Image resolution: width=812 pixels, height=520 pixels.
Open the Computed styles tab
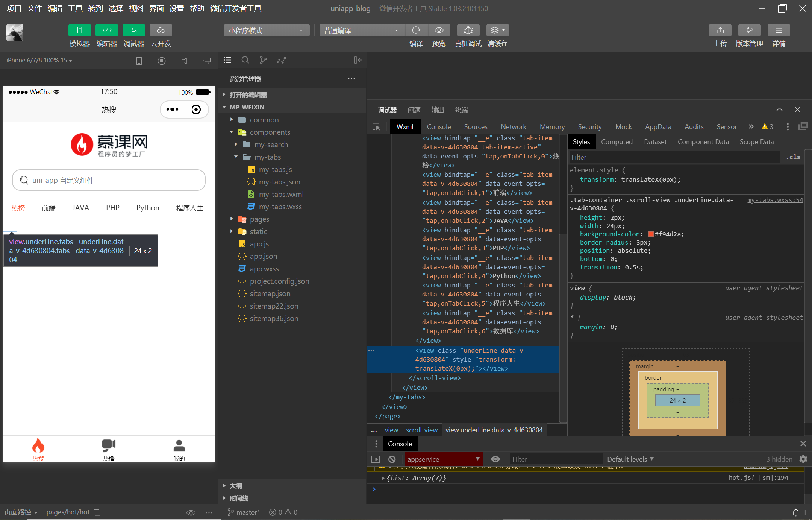[x=617, y=142]
